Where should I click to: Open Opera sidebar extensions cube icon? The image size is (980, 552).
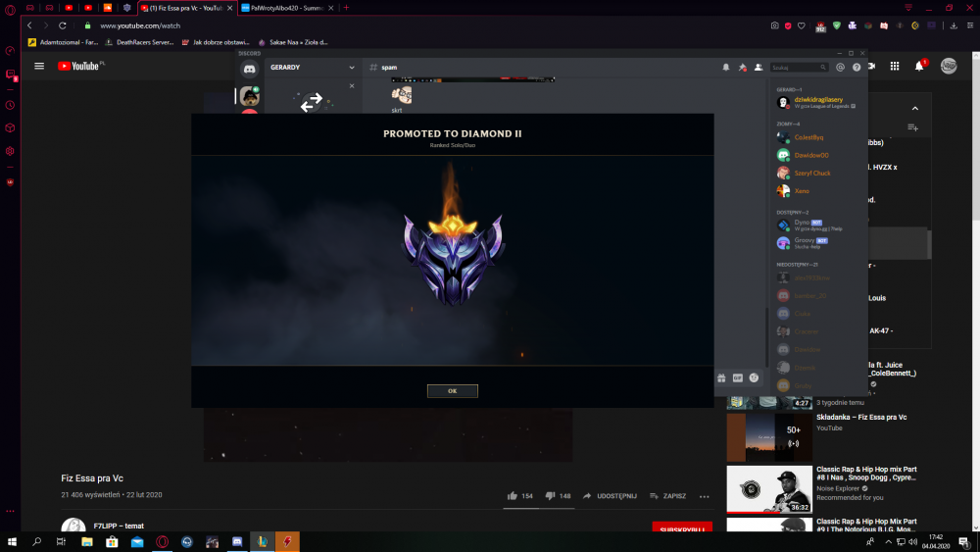(10, 128)
